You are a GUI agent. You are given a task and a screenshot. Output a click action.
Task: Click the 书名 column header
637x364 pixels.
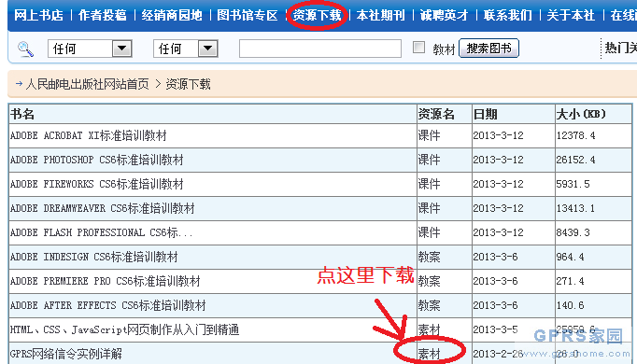click(x=22, y=114)
